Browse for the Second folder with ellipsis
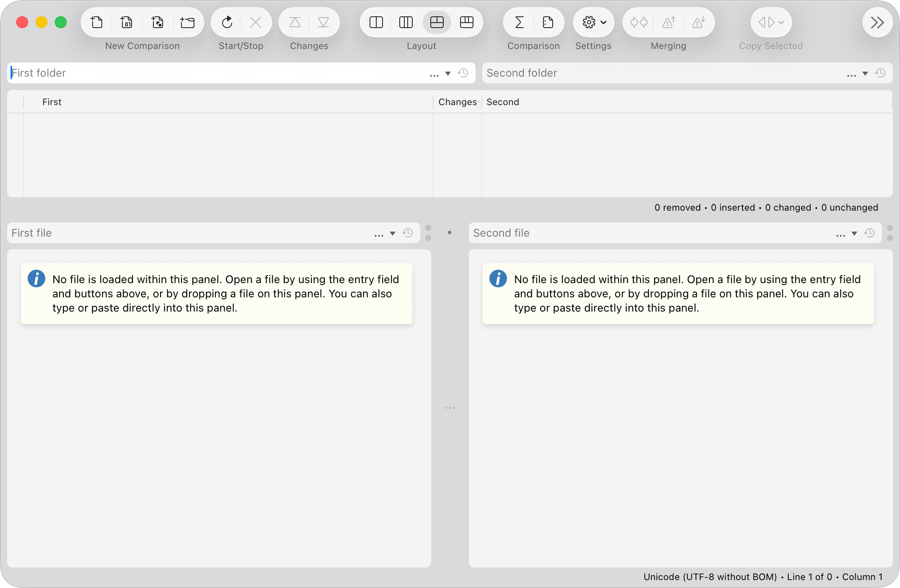The height and width of the screenshot is (588, 900). 851,75
